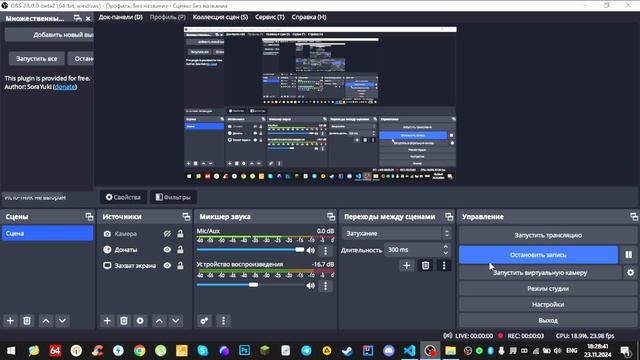Open transition properties three-dot menu
The height and width of the screenshot is (360, 640).
(444, 266)
